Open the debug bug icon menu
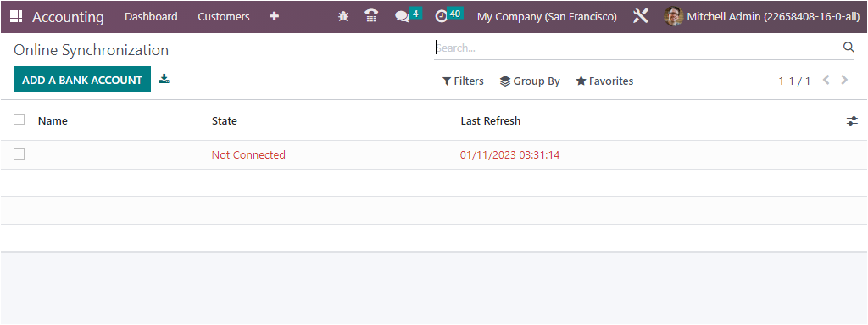Screen dimensions: 868x325 coord(343,17)
